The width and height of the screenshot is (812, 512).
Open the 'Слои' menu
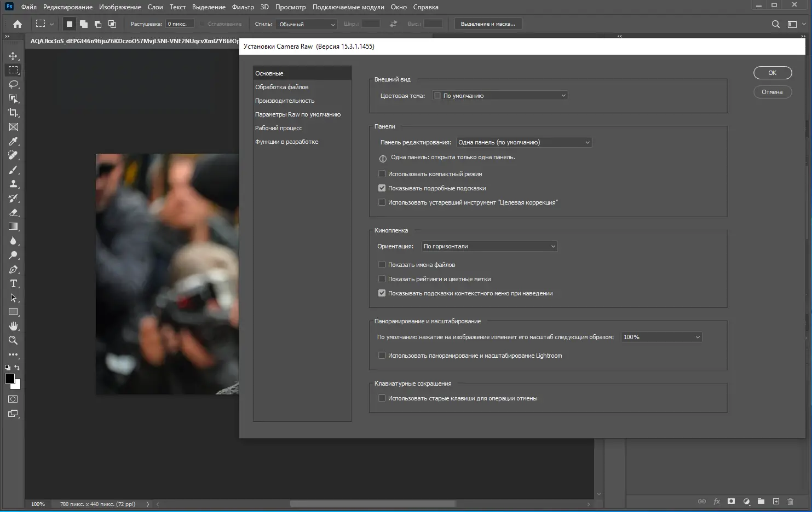(155, 7)
